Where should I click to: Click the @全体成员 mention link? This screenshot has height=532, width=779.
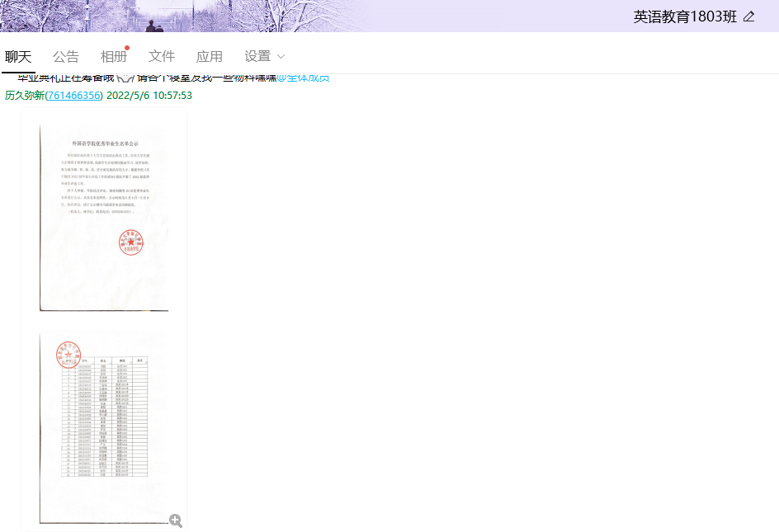coord(302,78)
